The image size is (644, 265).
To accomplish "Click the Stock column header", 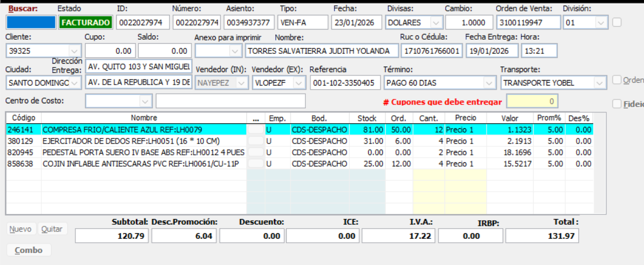I will [x=367, y=118].
